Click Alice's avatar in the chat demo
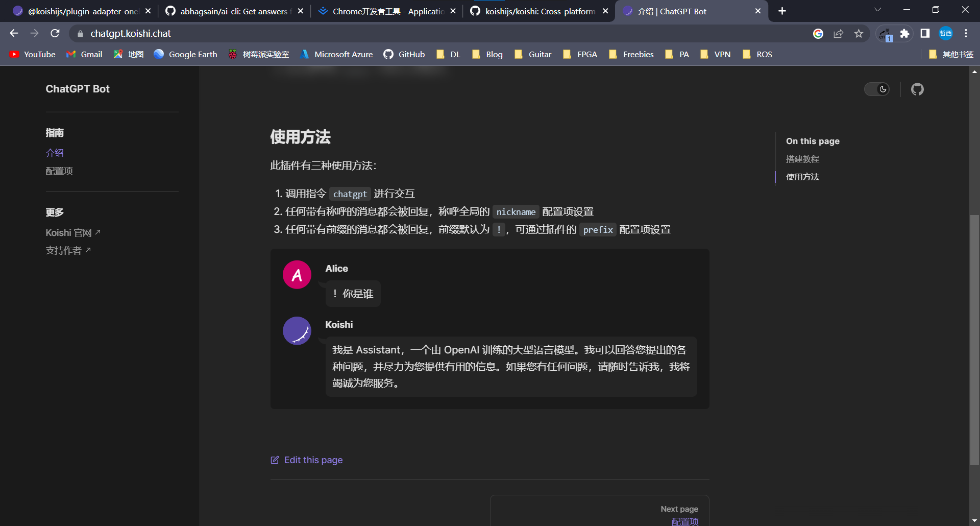Screen dimensions: 980x526 tap(297, 275)
